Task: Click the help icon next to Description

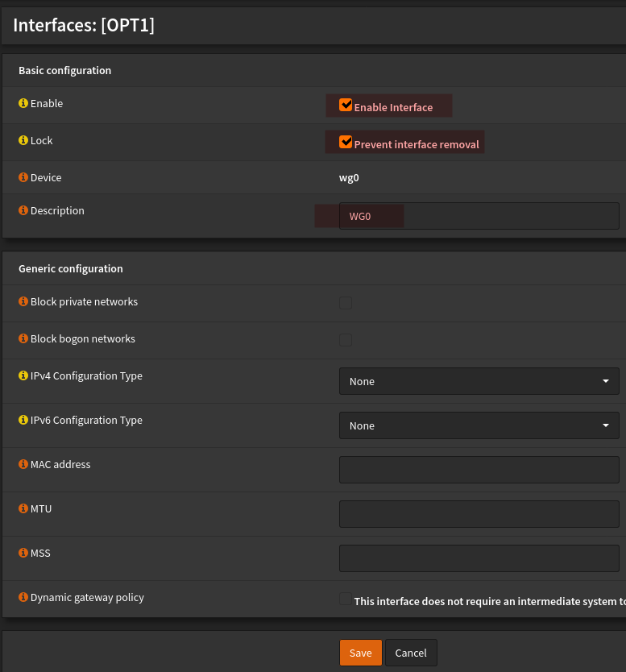Action: pos(23,211)
